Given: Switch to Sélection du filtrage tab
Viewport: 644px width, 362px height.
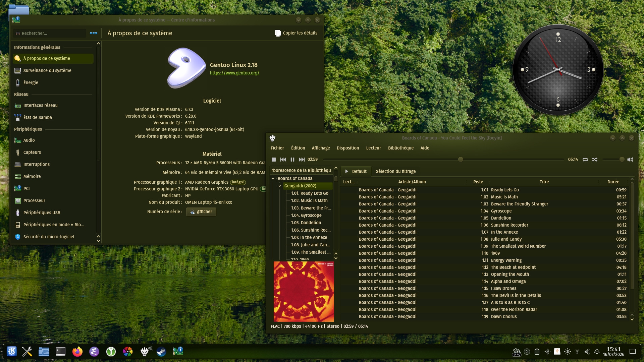Looking at the screenshot, I should tap(396, 171).
